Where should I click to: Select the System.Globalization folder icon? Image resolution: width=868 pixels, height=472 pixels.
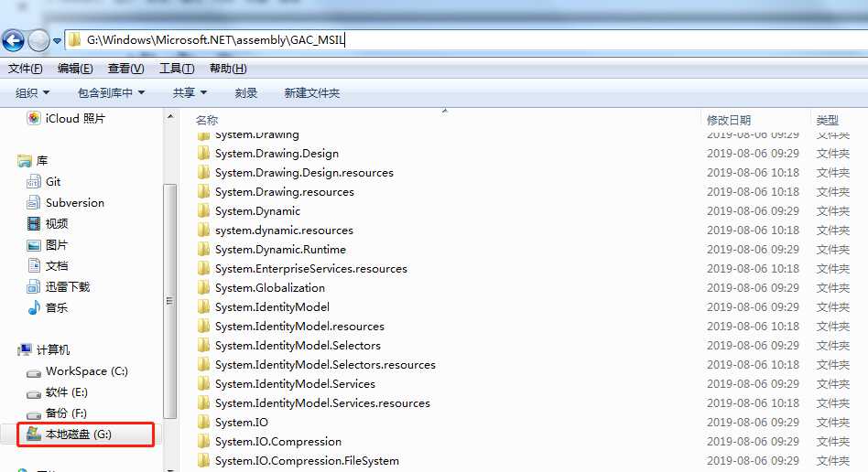(203, 288)
